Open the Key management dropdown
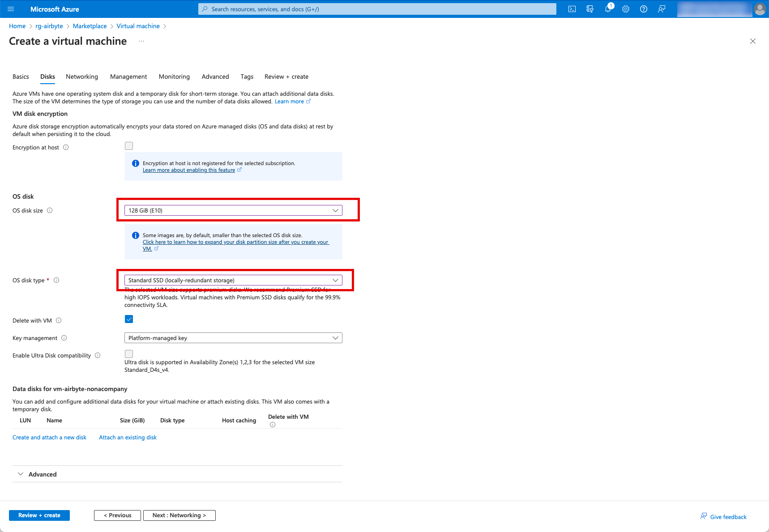The width and height of the screenshot is (769, 532). click(x=233, y=338)
